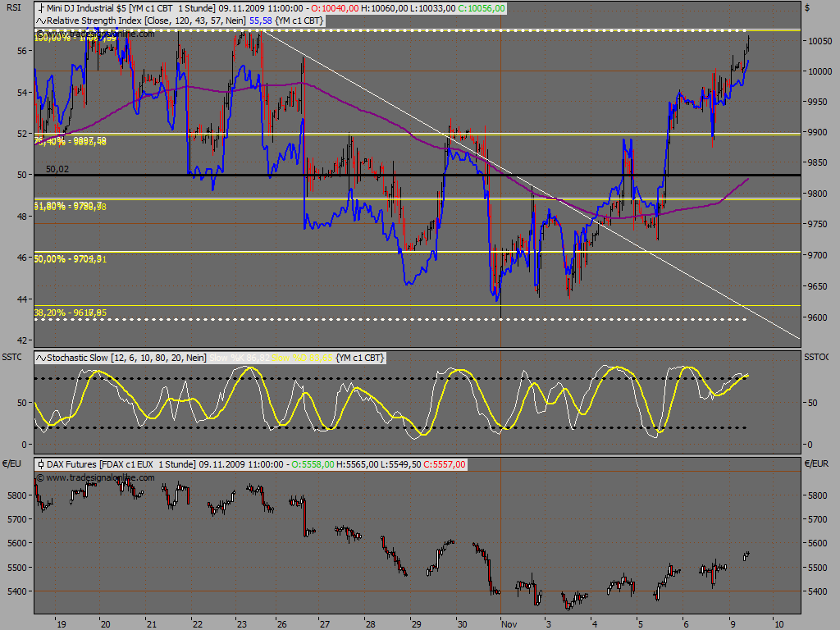Select the DAX Futures legend title
Viewport: 840px width, 630px height.
(71, 464)
